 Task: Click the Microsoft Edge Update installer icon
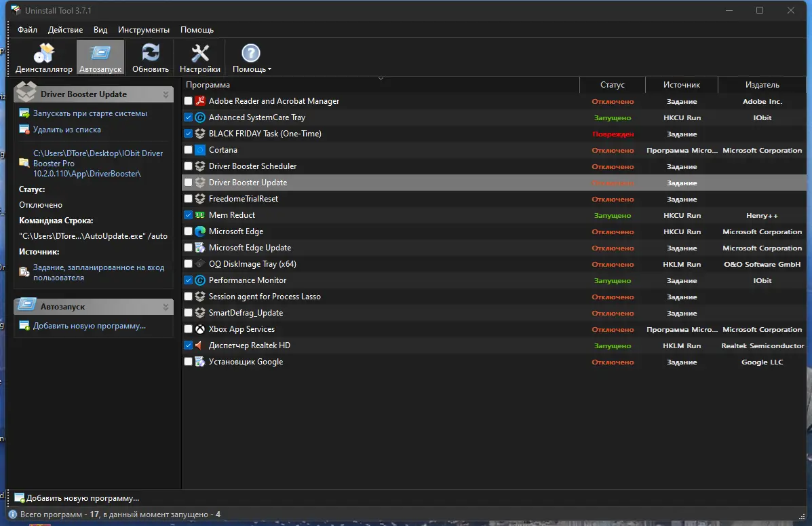click(x=200, y=248)
